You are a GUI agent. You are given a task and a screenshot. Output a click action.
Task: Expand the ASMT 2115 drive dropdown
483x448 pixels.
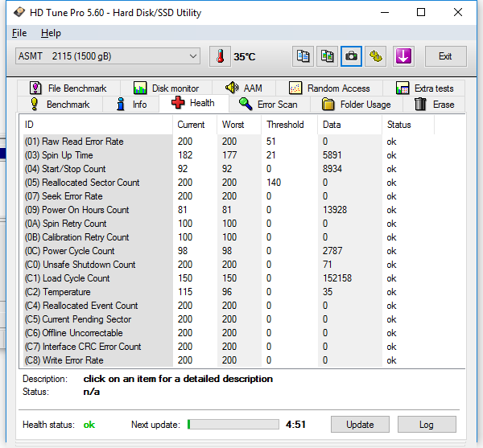tap(192, 56)
